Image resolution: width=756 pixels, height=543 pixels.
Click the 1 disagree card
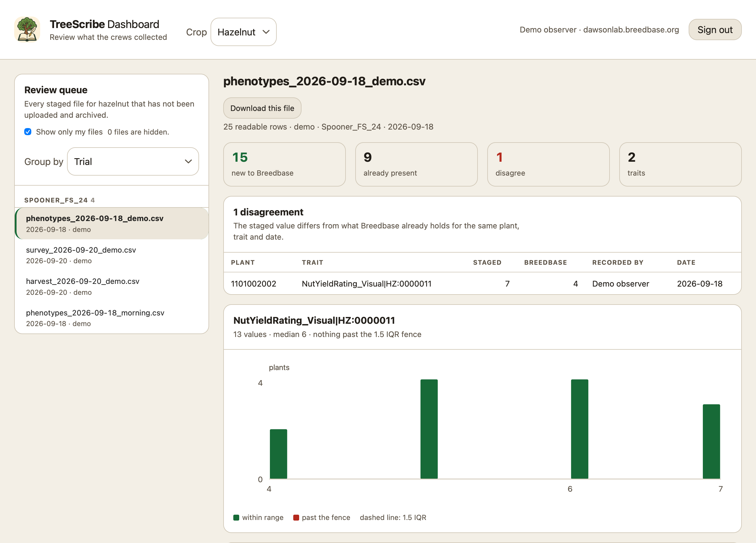click(548, 165)
